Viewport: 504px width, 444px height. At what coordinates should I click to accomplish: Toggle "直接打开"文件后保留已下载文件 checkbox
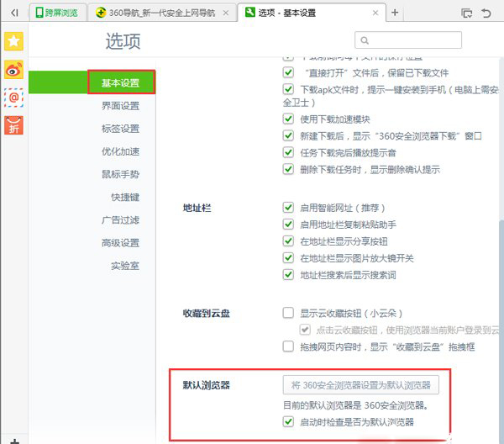tap(288, 72)
